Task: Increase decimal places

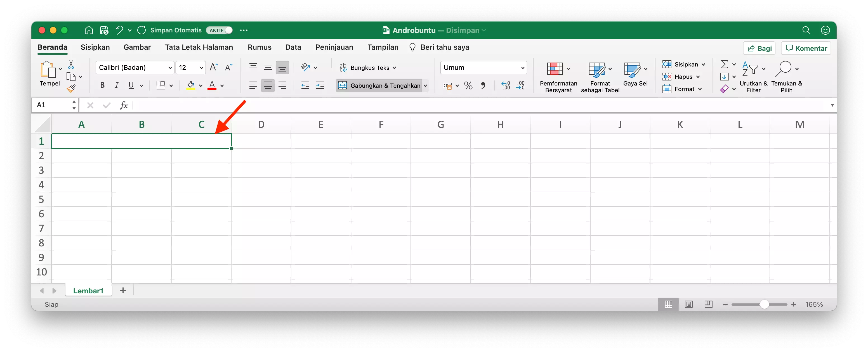Action: point(505,85)
